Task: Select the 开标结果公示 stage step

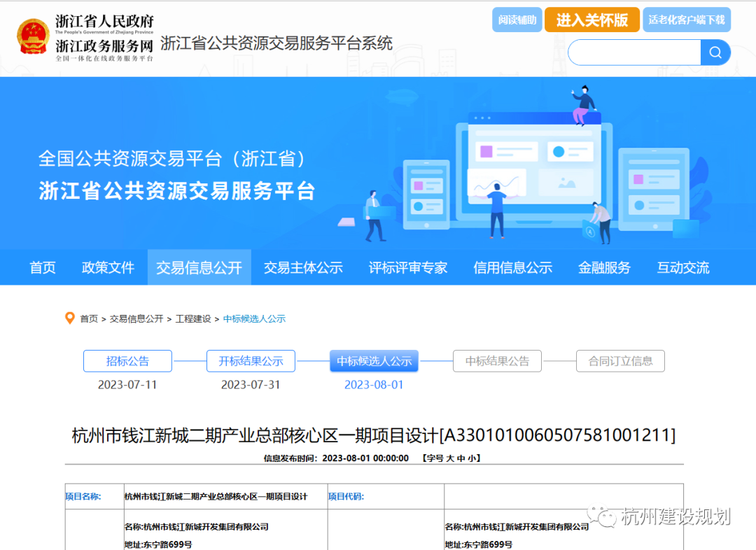Action: 251,361
